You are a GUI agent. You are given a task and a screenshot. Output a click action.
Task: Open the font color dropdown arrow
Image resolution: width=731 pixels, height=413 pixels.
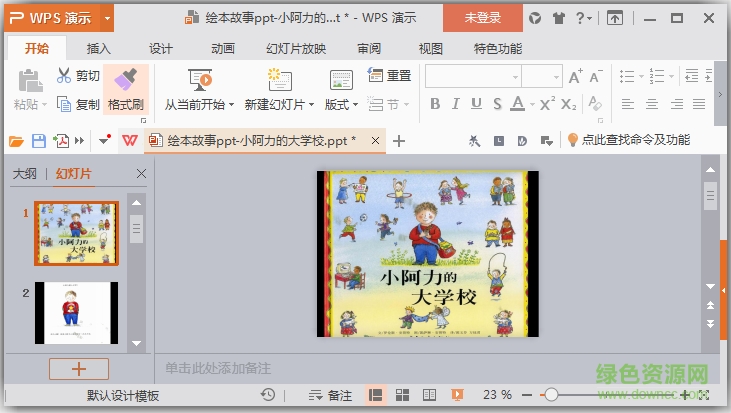pos(532,104)
